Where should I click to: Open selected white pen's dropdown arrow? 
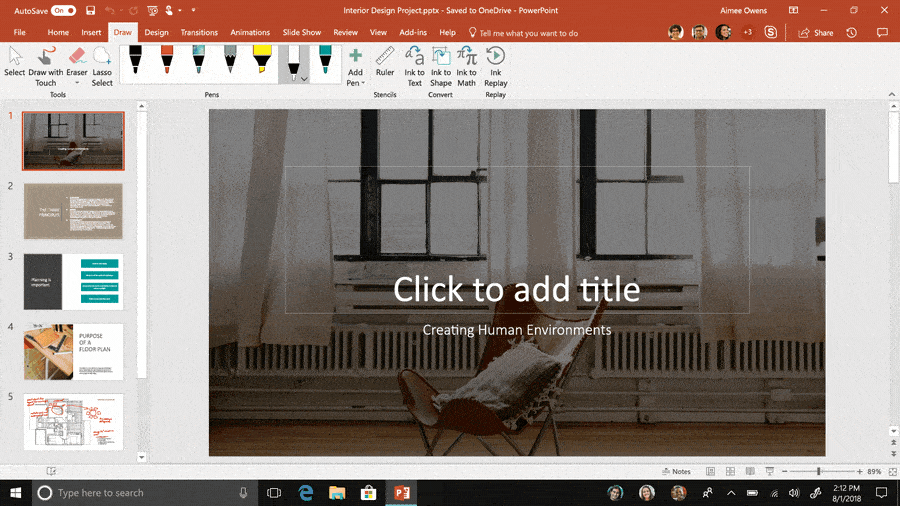304,79
